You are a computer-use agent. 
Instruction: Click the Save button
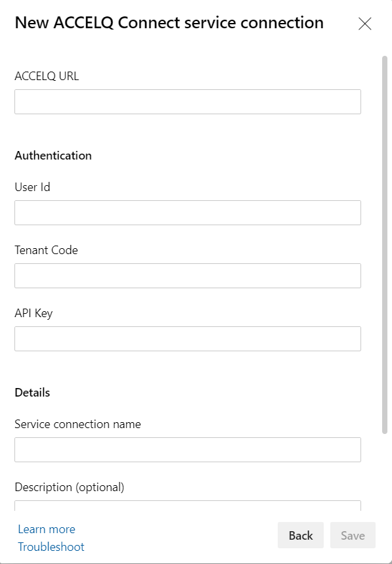(x=353, y=535)
